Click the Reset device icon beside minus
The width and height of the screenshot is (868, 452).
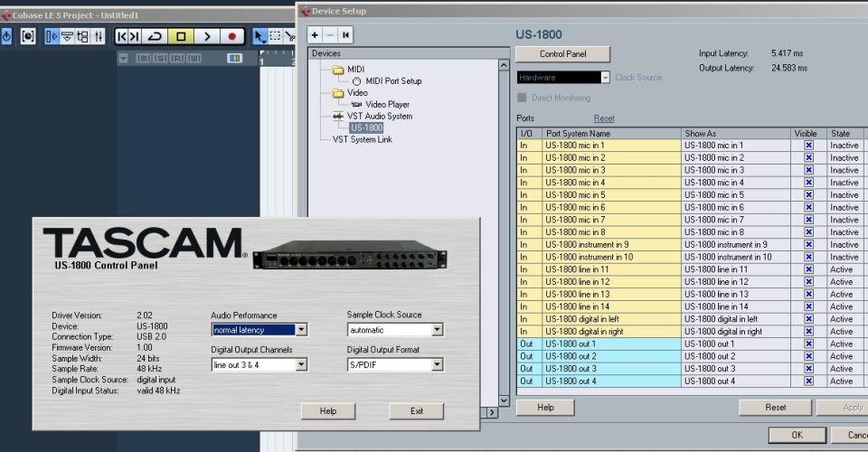[345, 35]
